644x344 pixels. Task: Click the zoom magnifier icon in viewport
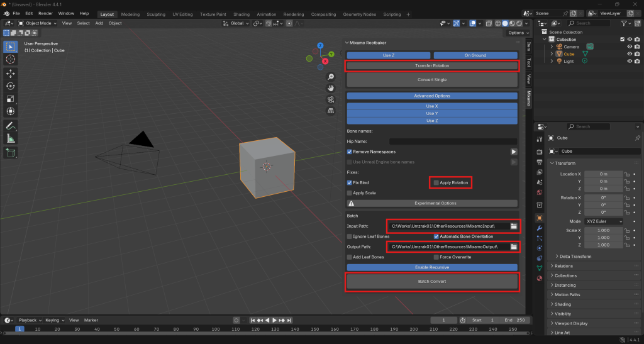pyautogui.click(x=331, y=77)
